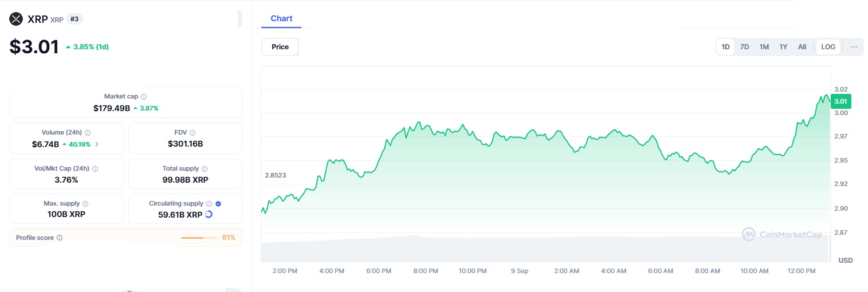Select the 1Y time range

click(783, 47)
